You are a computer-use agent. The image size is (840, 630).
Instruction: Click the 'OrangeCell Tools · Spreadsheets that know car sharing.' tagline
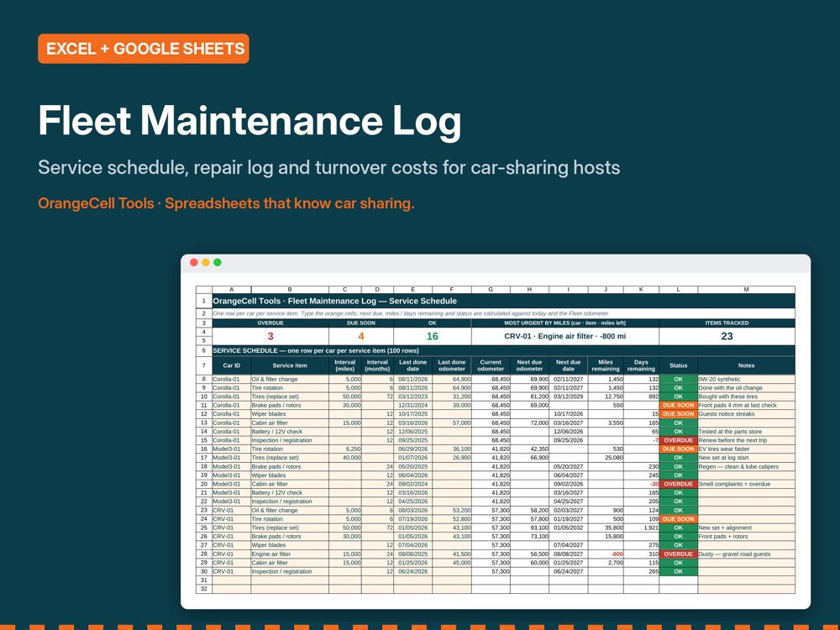[226, 203]
